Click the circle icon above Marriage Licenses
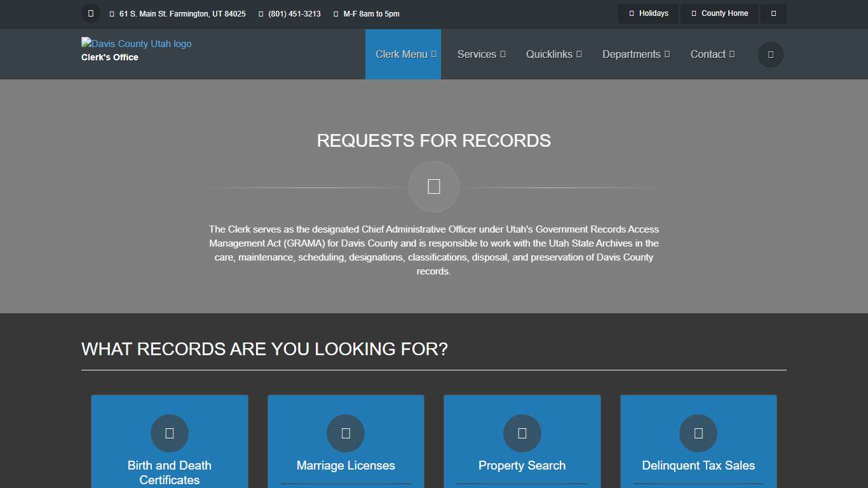Viewport: 868px width, 488px height. [346, 433]
